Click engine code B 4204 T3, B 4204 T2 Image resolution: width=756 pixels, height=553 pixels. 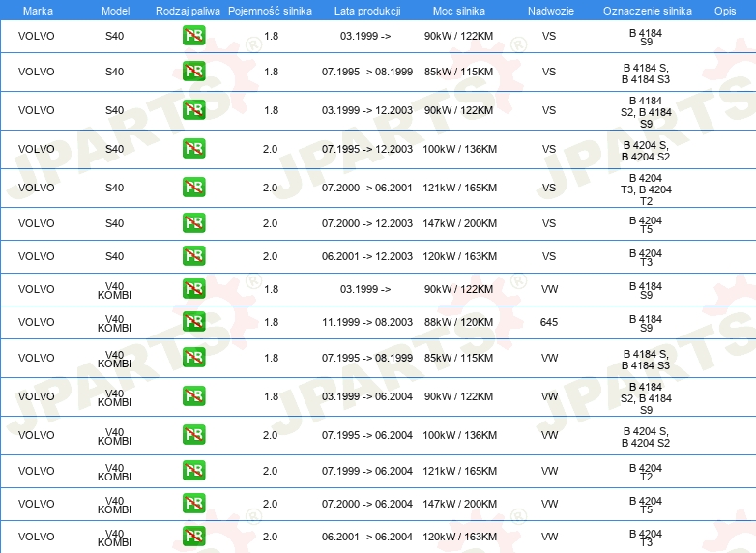pyautogui.click(x=646, y=189)
